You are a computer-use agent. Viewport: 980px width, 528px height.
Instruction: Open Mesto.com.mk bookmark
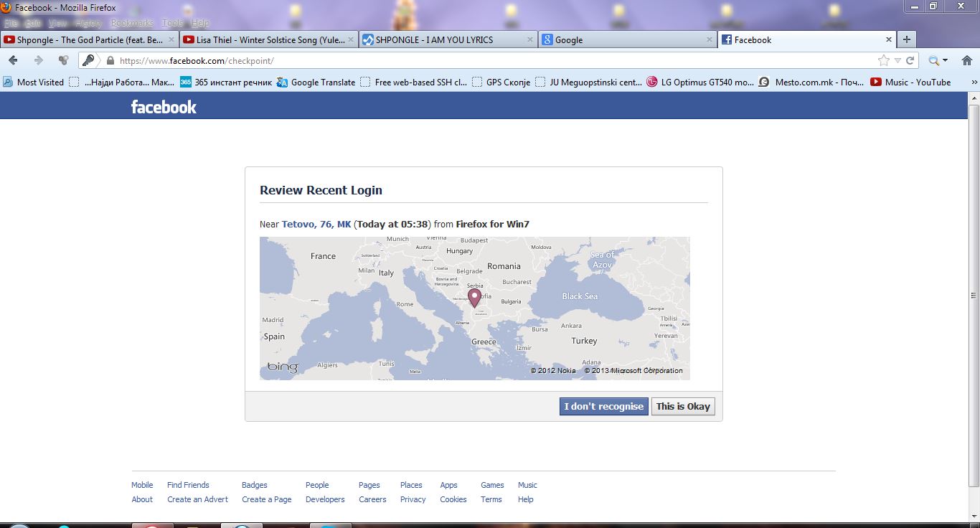click(x=811, y=82)
